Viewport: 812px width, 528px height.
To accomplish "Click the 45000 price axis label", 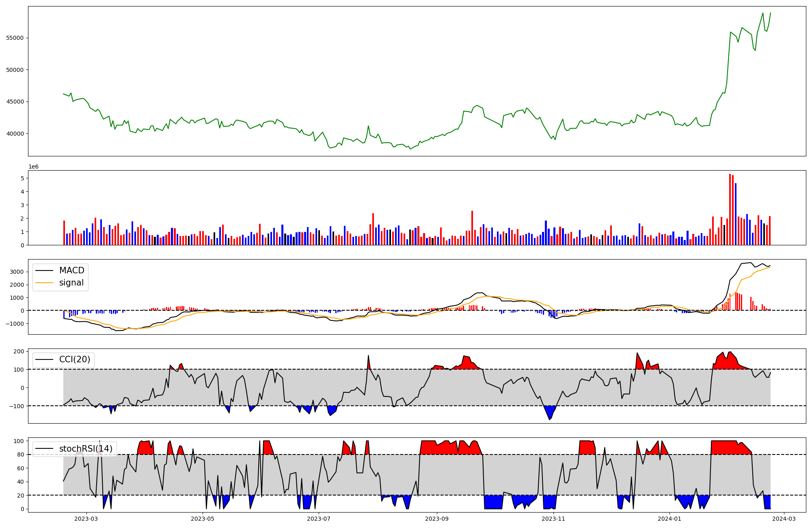I will pyautogui.click(x=15, y=102).
